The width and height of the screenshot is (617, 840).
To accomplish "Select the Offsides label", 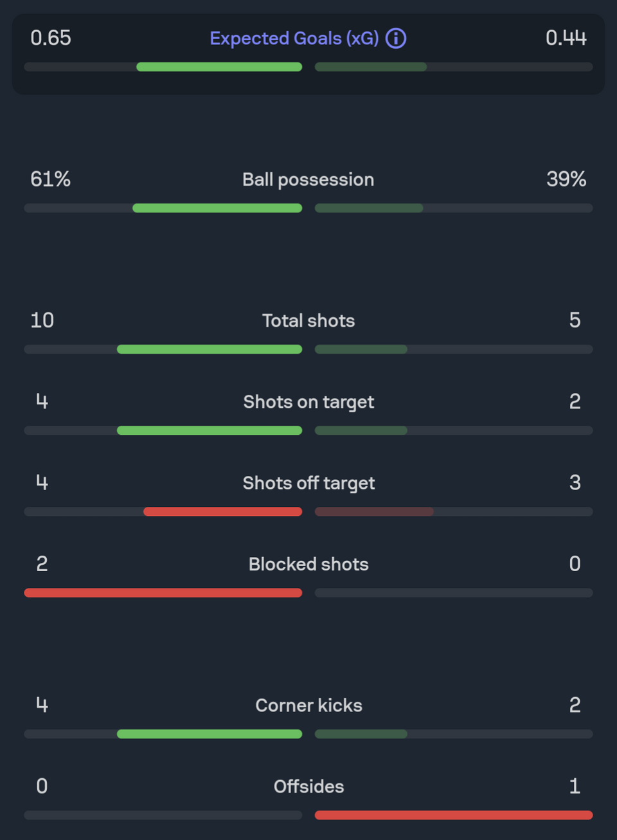I will pos(308,787).
